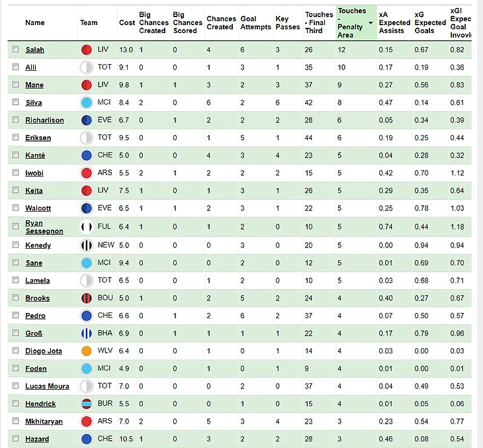This screenshot has width=483, height=448.
Task: Tick the checkbox next to Salah
Action: point(16,50)
